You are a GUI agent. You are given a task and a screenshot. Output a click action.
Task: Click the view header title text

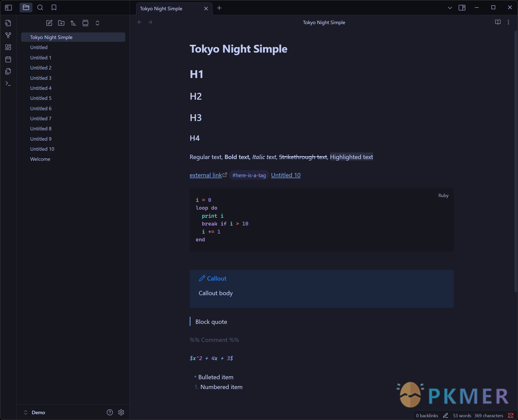[324, 22]
